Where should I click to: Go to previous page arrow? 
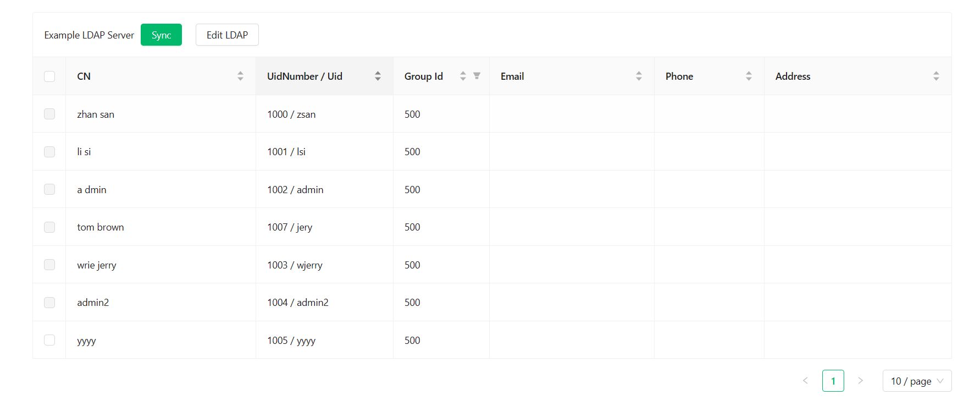tap(805, 381)
